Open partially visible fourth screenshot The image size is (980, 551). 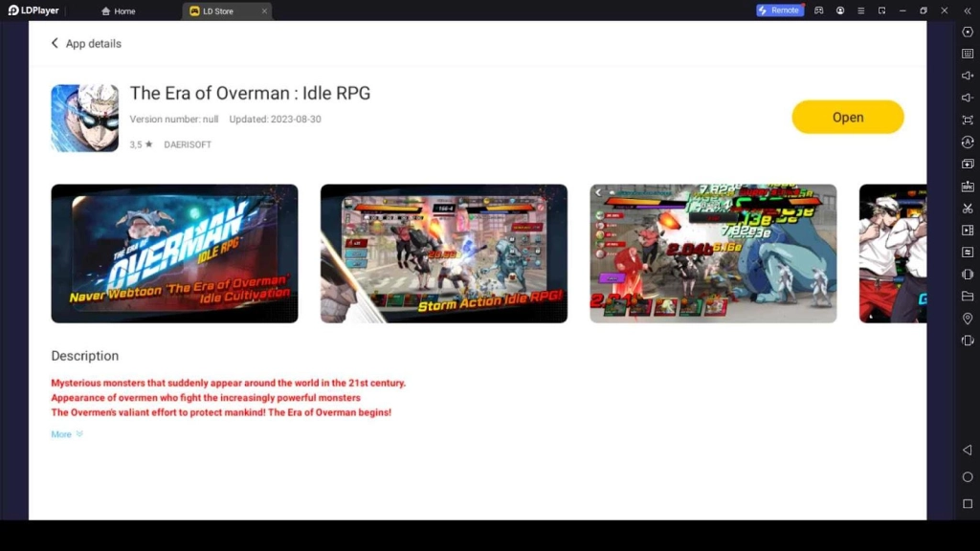(x=893, y=253)
